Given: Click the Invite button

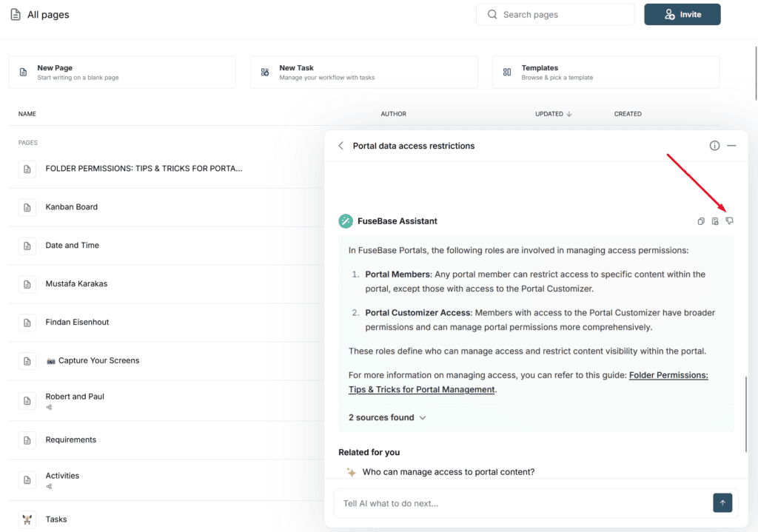Looking at the screenshot, I should tap(682, 15).
